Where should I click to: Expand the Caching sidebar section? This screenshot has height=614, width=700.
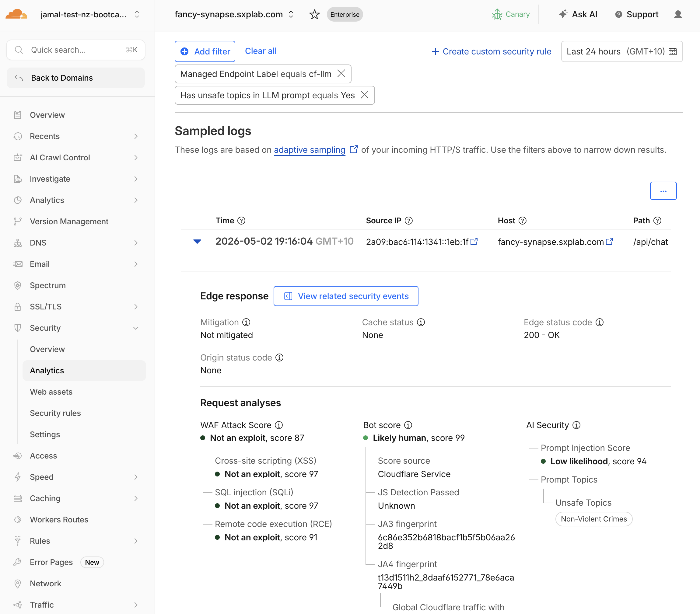pos(136,498)
